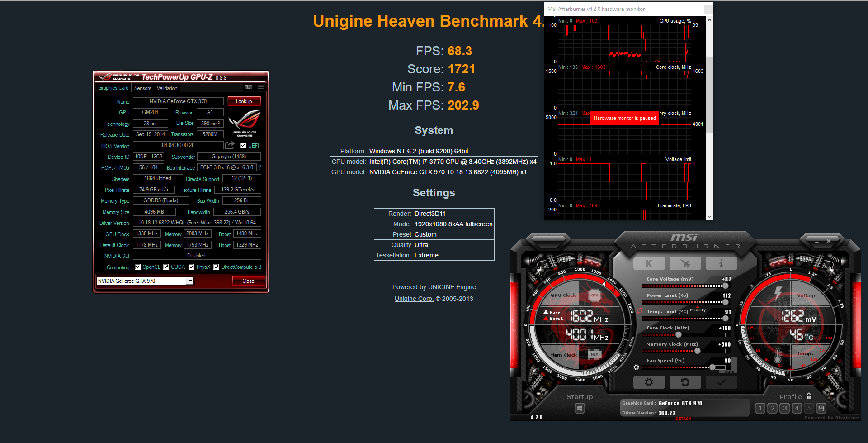The image size is (868, 443).
Task: Click the ROG logo in GPU-Z
Action: [245, 123]
